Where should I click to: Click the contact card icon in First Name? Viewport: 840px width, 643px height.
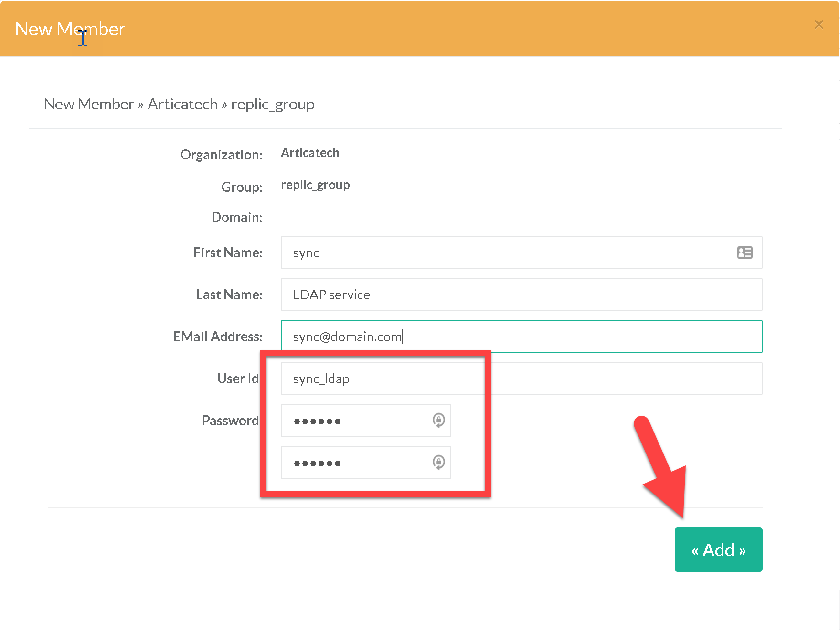coord(744,253)
